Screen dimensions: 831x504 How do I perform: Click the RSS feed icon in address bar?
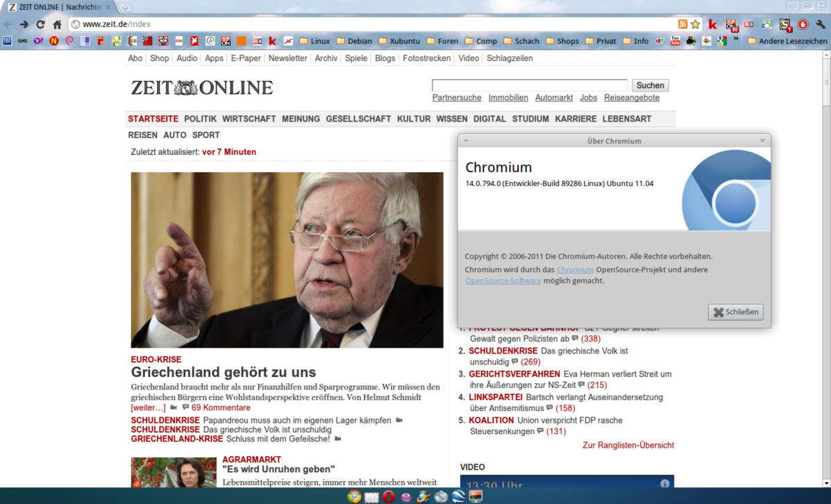(682, 24)
